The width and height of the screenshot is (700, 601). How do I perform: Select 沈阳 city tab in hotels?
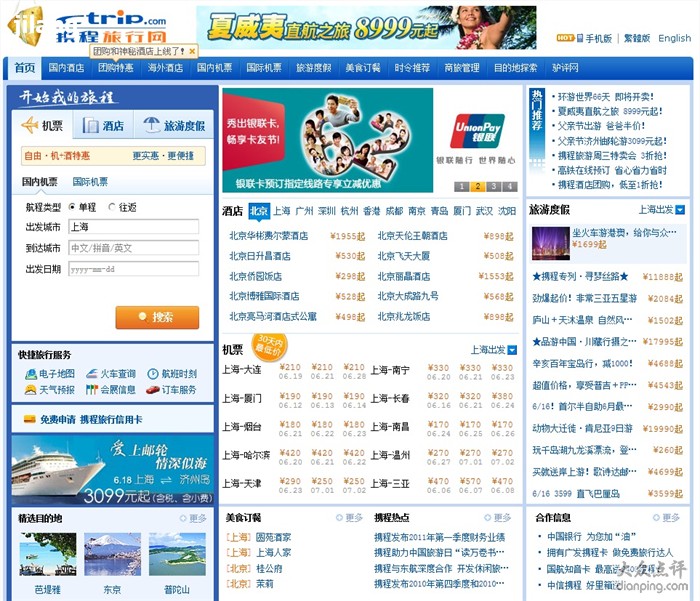(x=507, y=211)
